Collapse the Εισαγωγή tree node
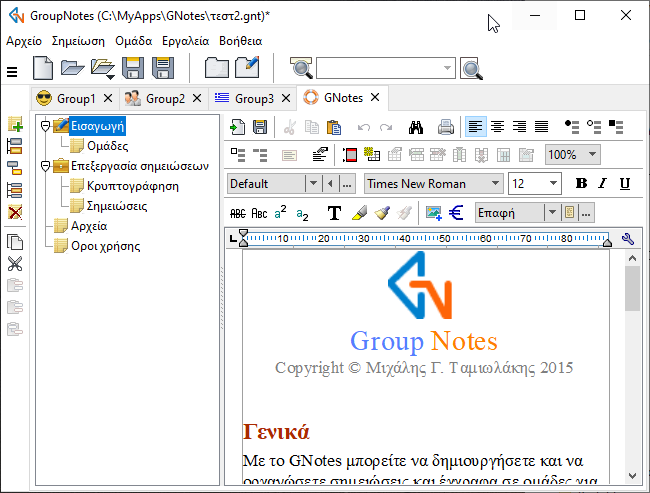Screen dimensions: 650x493 click(46, 126)
